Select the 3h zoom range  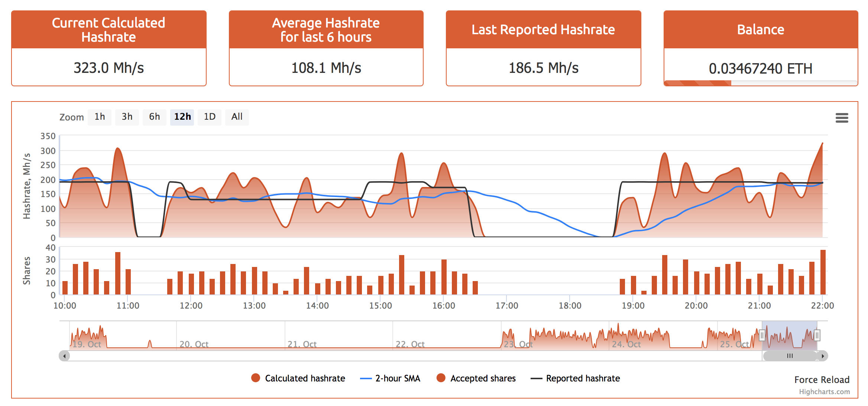127,117
